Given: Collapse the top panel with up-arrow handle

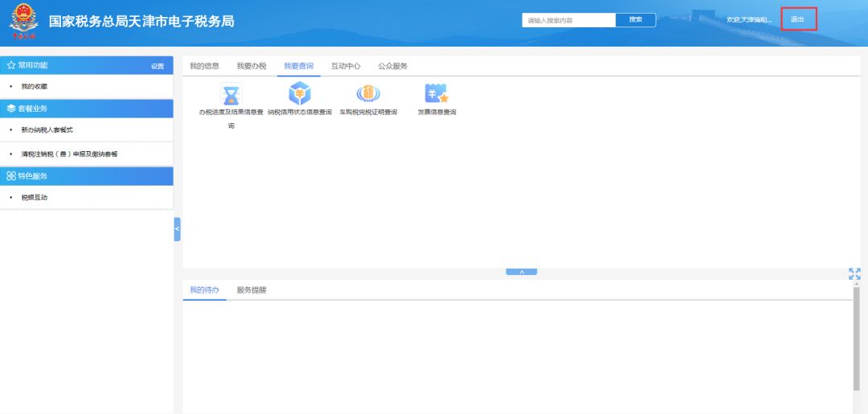Looking at the screenshot, I should 522,272.
